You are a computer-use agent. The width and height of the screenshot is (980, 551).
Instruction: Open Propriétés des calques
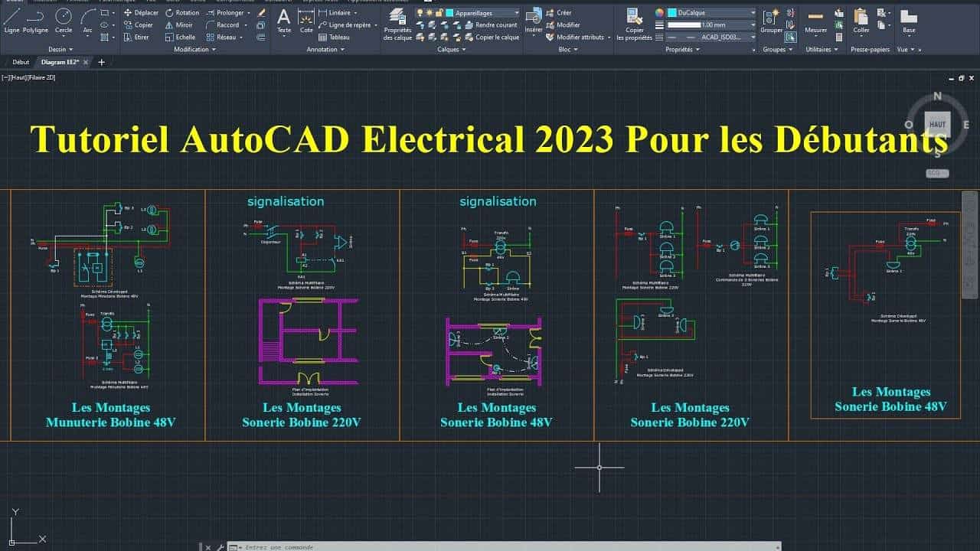[397, 24]
